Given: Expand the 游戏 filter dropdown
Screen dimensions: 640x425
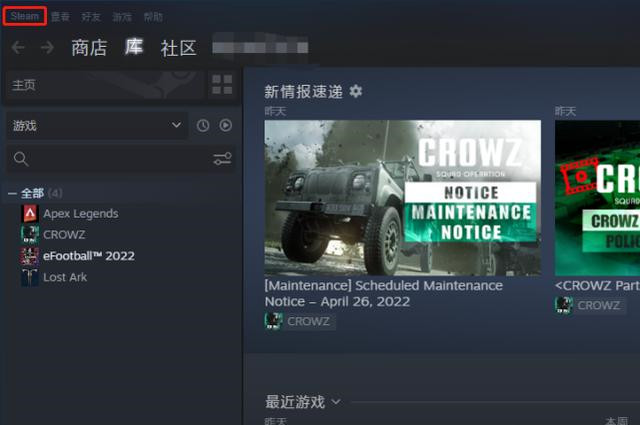Looking at the screenshot, I should [x=97, y=125].
